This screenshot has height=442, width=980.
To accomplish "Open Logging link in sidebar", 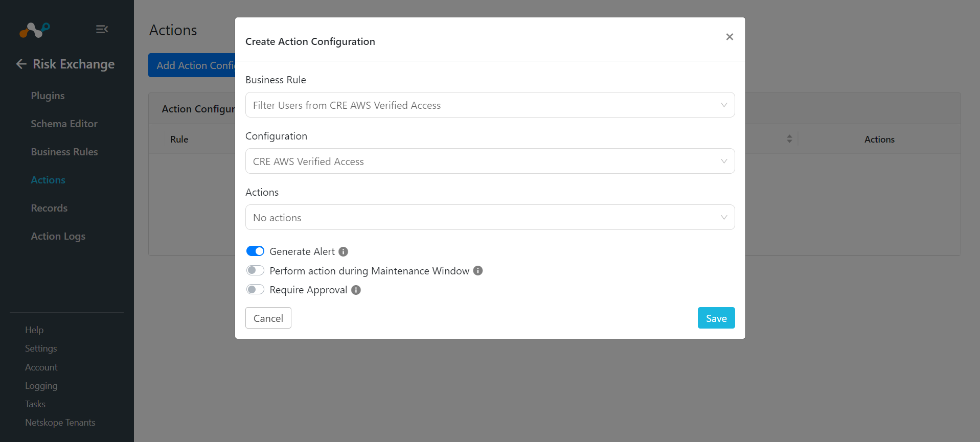I will 41,386.
